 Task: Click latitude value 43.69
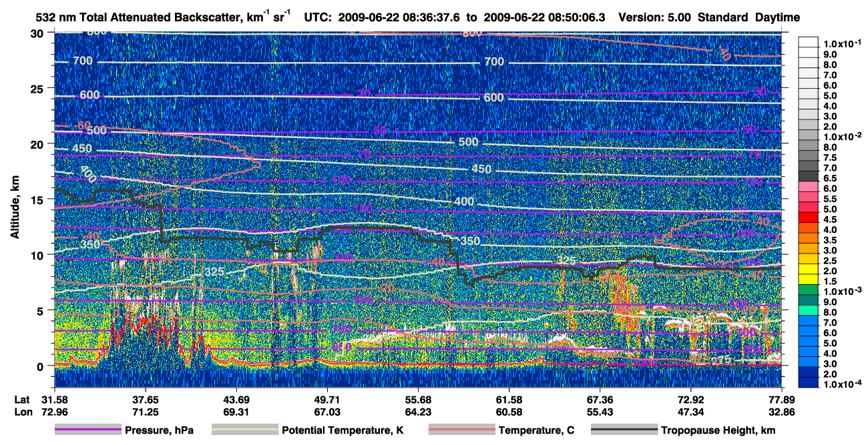(x=236, y=400)
